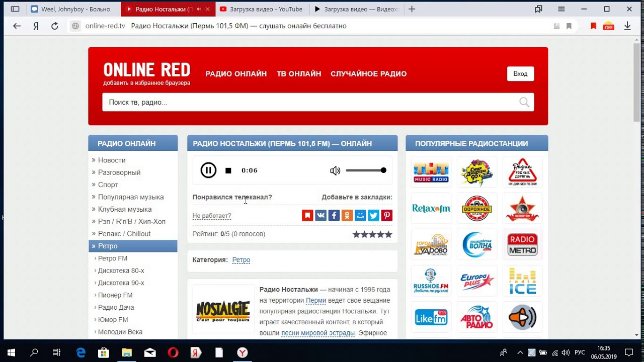Screen dimensions: 644x362
Task: Open the Город Кудрово station
Action: point(431,245)
